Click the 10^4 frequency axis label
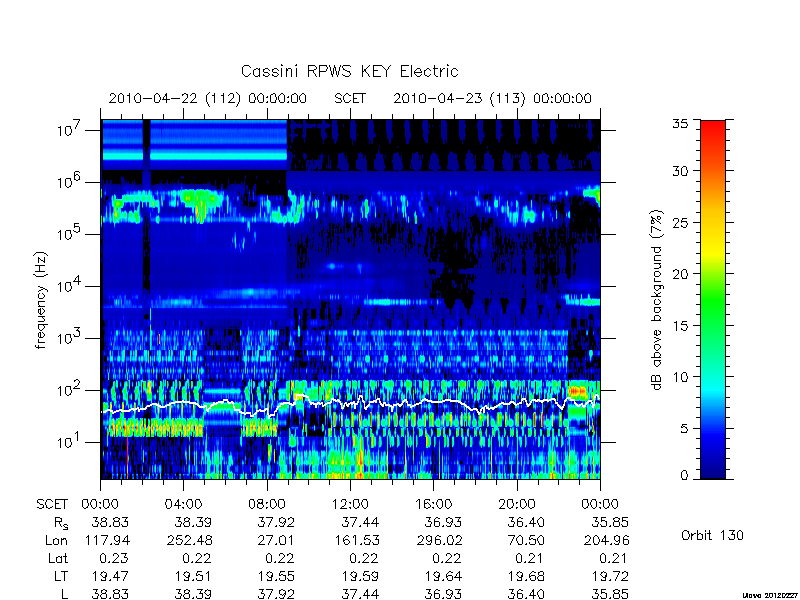This screenshot has width=800, height=600. (68, 285)
